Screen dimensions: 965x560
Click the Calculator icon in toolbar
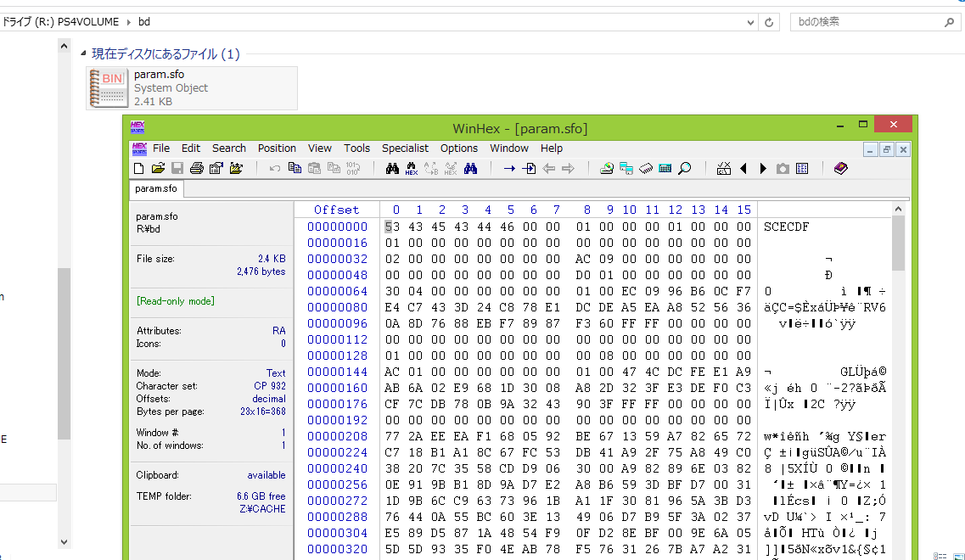(x=665, y=169)
